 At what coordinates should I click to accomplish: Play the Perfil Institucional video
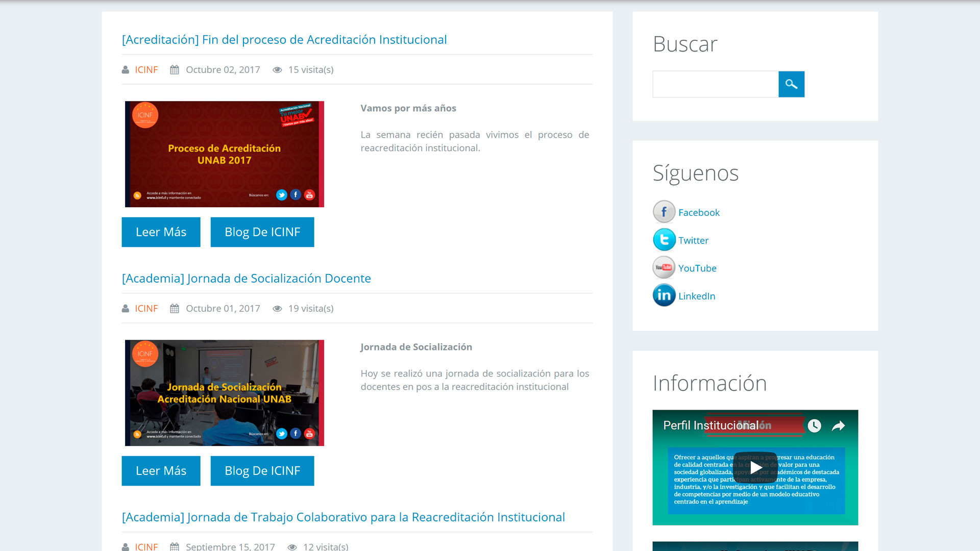755,467
